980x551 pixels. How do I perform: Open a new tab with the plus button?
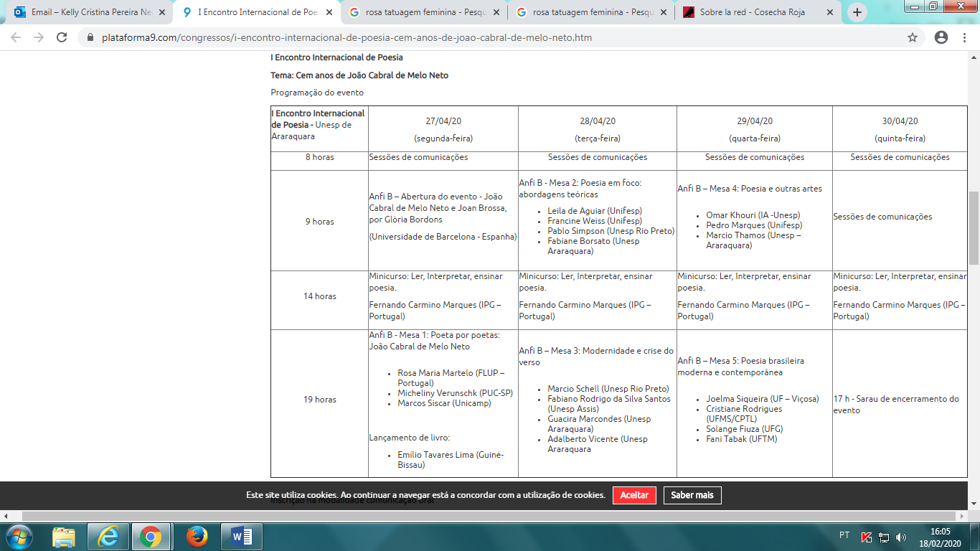tap(857, 12)
